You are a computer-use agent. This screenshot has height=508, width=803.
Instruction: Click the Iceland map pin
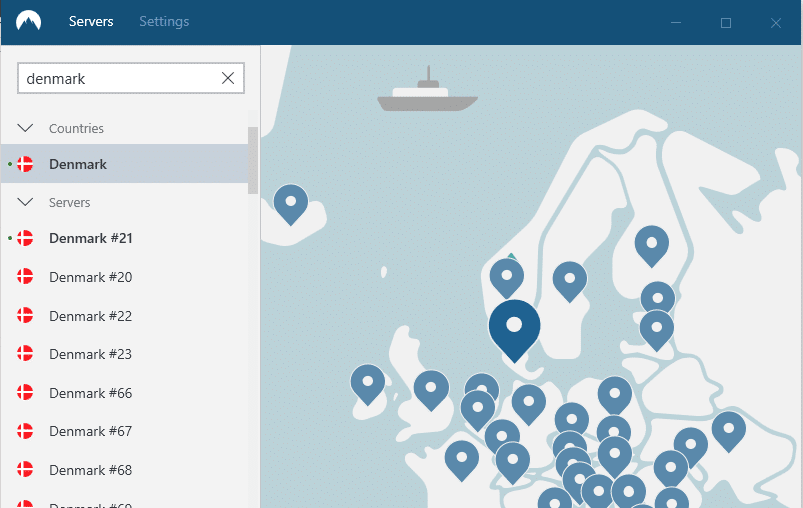291,204
